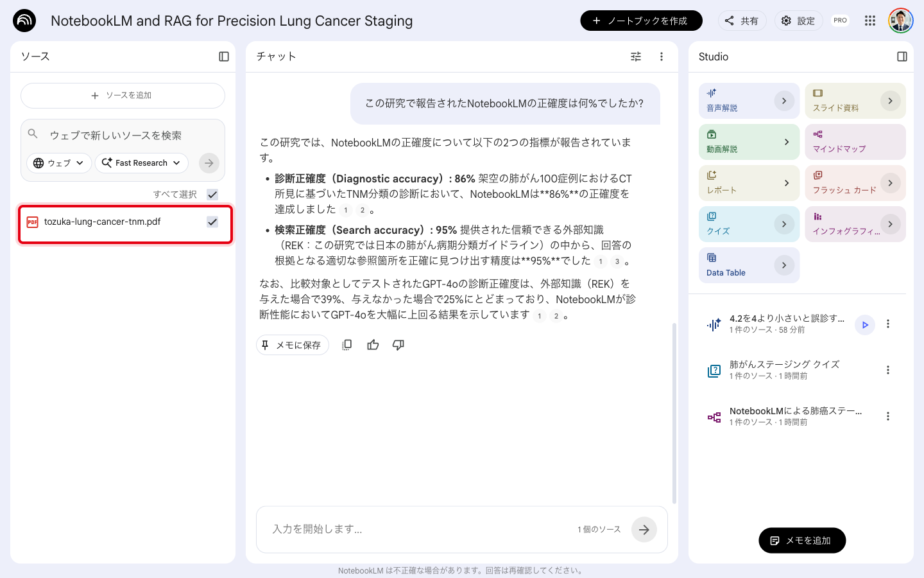This screenshot has width=924, height=578.
Task: Click the 1 個のソース indicator
Action: pos(599,530)
